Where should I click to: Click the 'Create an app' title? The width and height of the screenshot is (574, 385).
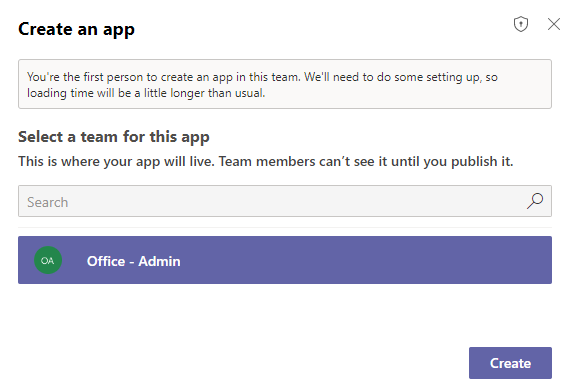(77, 29)
